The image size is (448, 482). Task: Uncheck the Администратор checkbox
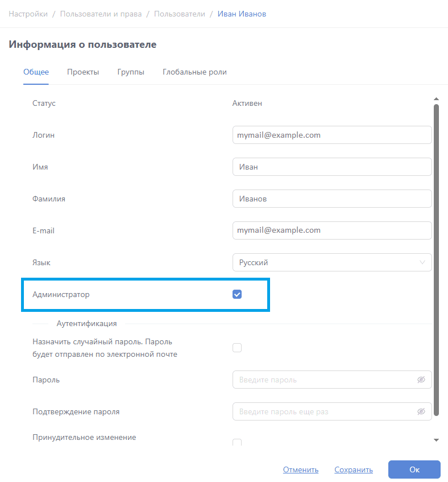pos(237,294)
